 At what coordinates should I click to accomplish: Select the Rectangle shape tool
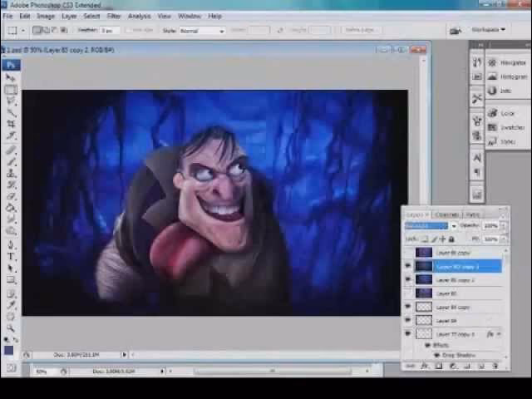(11, 280)
